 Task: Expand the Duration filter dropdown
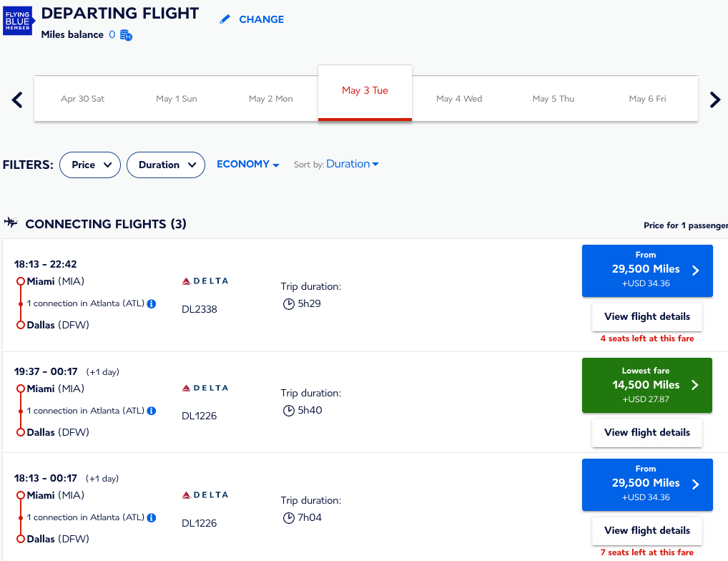point(166,165)
